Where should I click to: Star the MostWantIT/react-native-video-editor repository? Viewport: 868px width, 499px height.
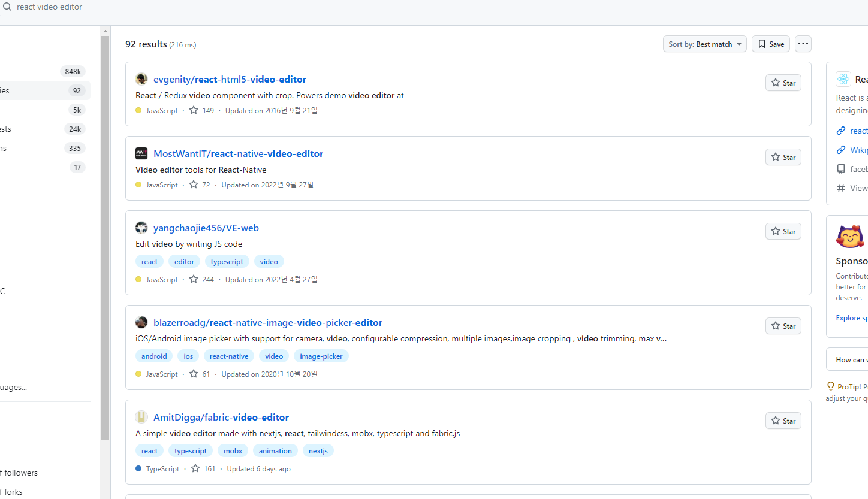click(x=783, y=157)
